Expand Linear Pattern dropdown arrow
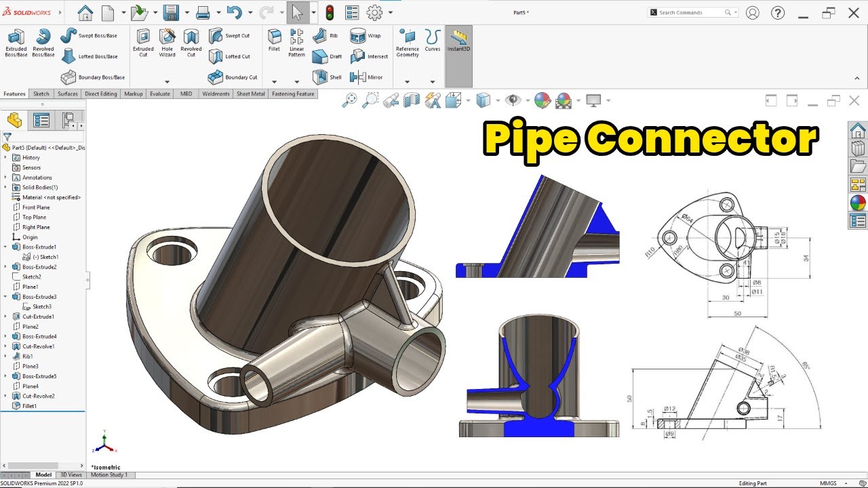Viewport: 868px width, 488px height. [x=296, y=82]
